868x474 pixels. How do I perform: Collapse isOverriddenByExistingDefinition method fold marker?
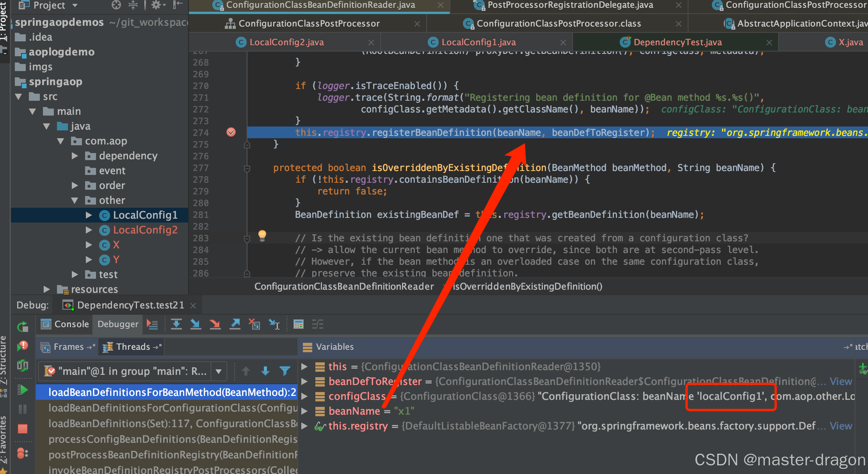(x=247, y=168)
